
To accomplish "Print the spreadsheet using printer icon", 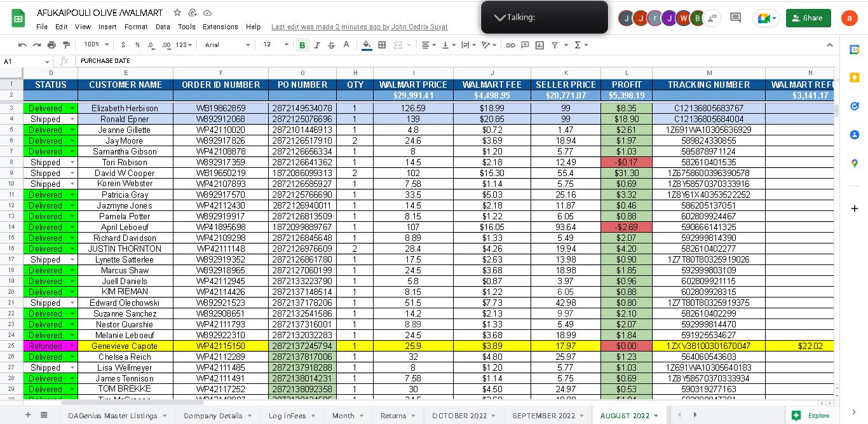I will (51, 45).
